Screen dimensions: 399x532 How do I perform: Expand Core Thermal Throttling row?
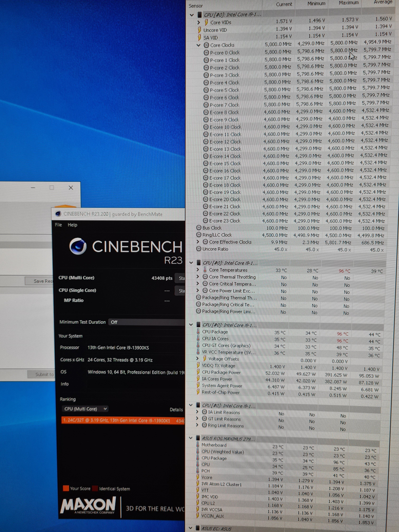coord(198,277)
